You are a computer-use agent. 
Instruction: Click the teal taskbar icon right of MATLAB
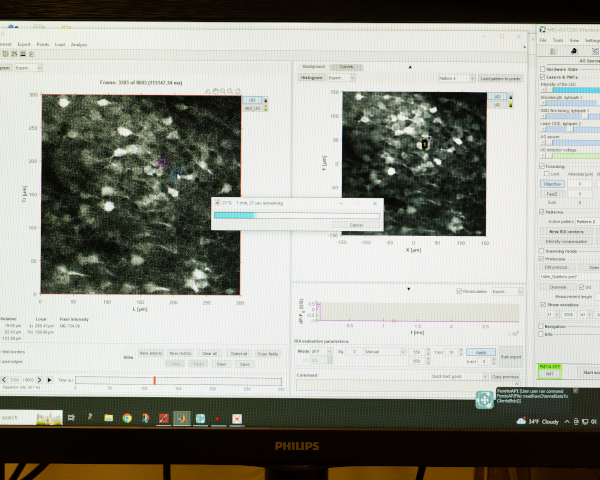201,419
